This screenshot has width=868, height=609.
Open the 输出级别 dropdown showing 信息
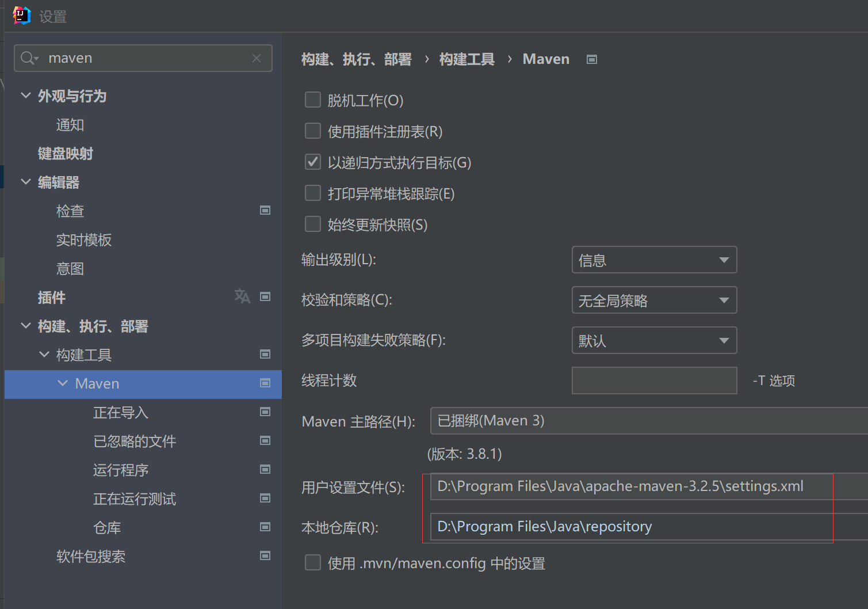tap(655, 260)
